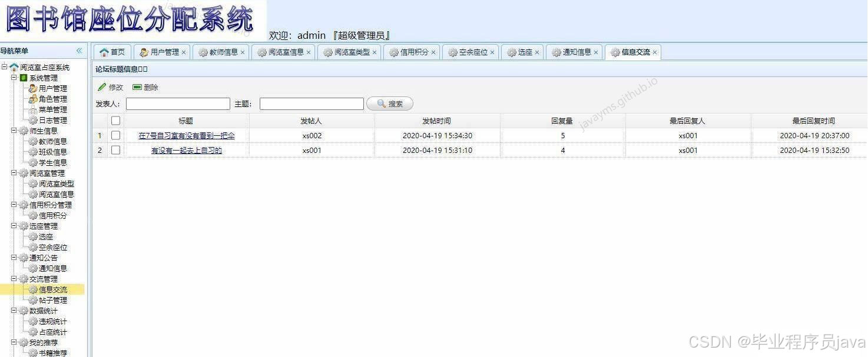Viewport: 868px width, 357px height.
Task: Close the 信息交流 tab
Action: pyautogui.click(x=655, y=52)
